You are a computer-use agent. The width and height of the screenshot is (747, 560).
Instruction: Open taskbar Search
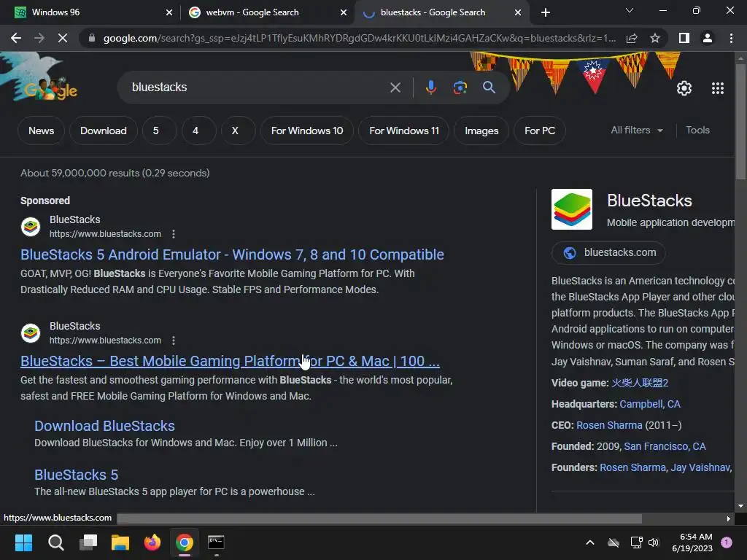tap(55, 542)
